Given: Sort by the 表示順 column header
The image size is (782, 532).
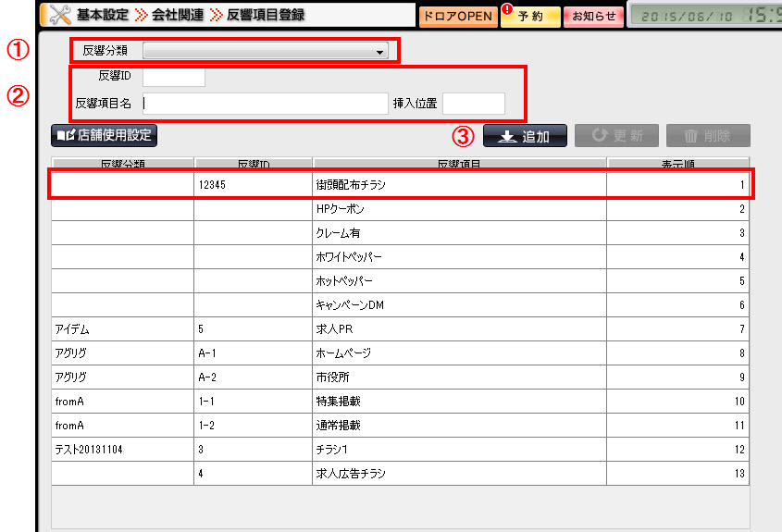Looking at the screenshot, I should coord(677,165).
